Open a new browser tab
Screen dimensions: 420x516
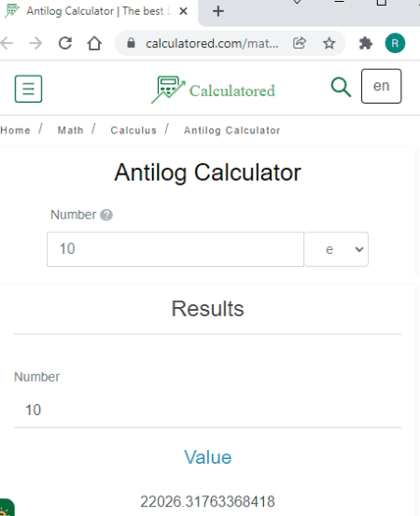(217, 11)
